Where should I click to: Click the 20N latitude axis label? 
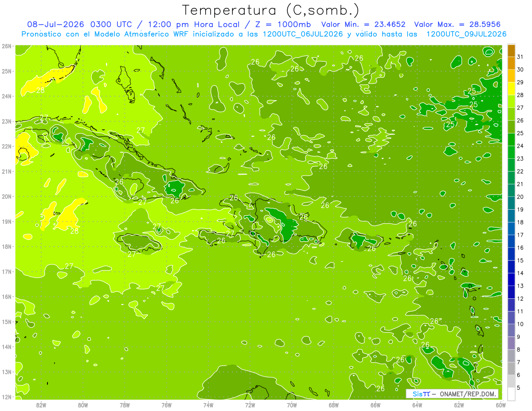pos(7,196)
